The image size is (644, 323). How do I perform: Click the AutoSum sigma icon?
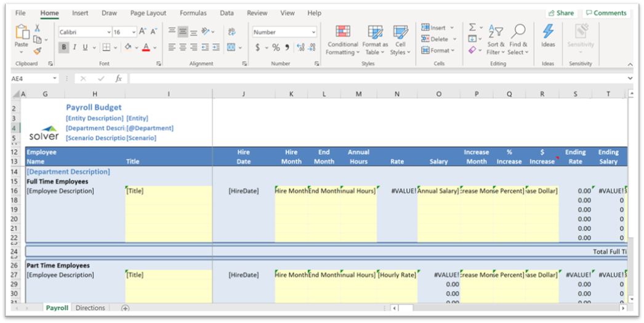pos(472,28)
